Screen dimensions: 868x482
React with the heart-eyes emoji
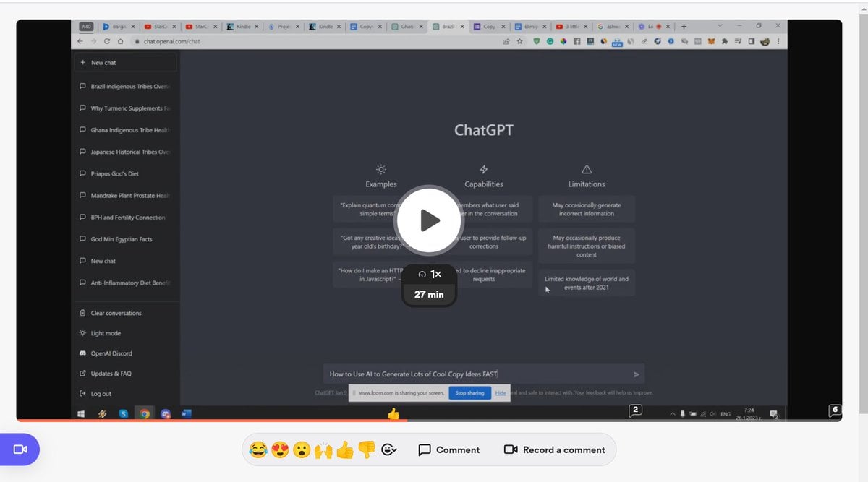click(280, 449)
